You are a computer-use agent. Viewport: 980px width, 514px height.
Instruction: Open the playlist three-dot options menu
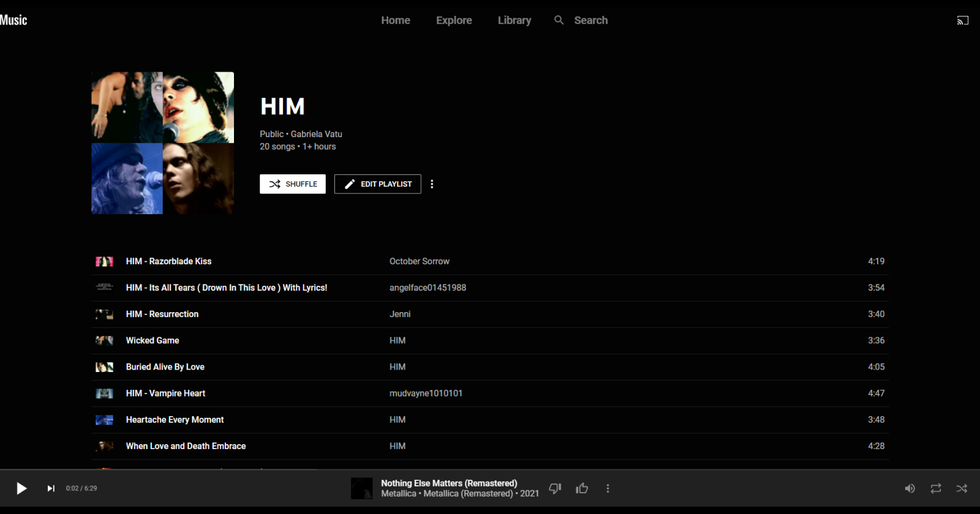pos(432,184)
